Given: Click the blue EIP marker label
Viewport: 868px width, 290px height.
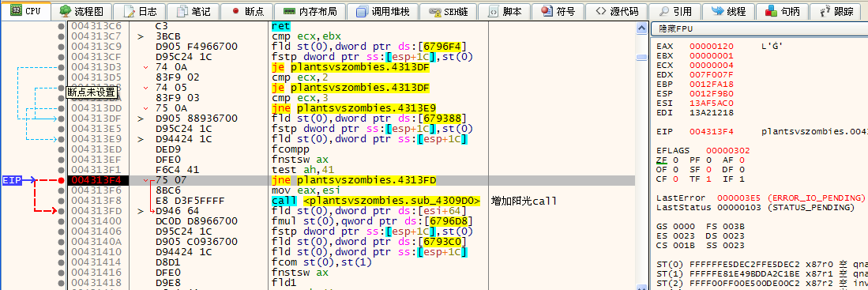Looking at the screenshot, I should click(12, 180).
